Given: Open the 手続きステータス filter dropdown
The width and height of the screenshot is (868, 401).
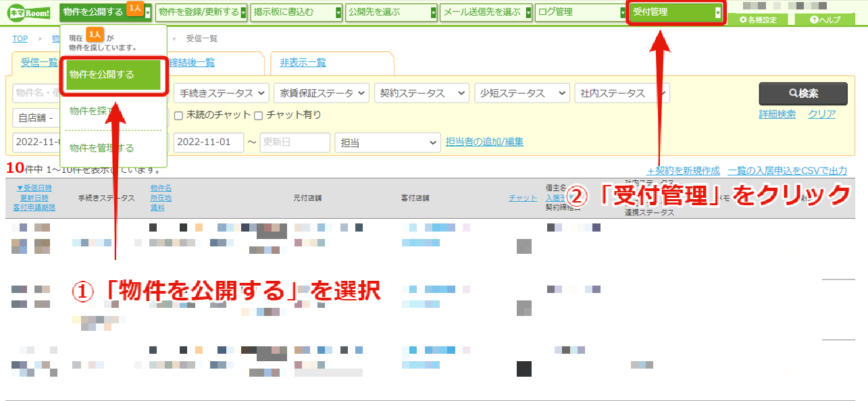Looking at the screenshot, I should [222, 93].
